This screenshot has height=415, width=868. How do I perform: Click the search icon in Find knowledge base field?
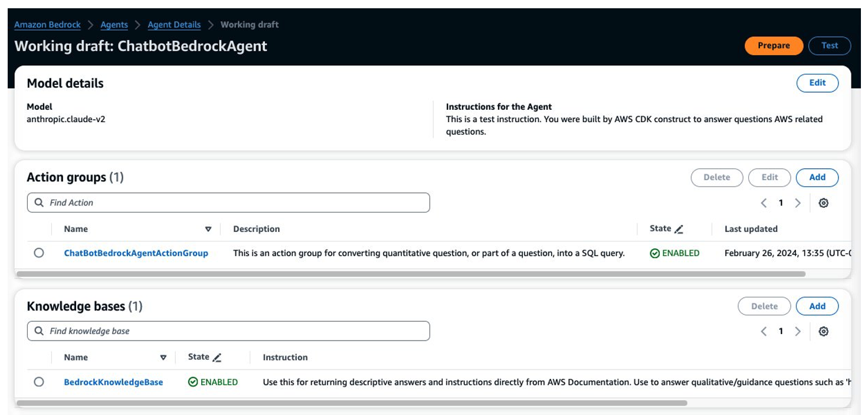(x=39, y=331)
